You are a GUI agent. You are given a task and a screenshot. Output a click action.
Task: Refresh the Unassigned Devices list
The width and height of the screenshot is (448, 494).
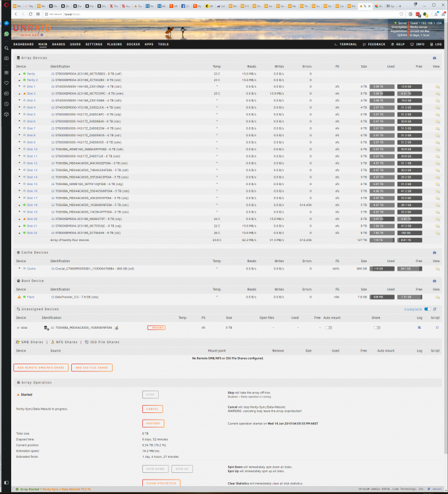435,310
